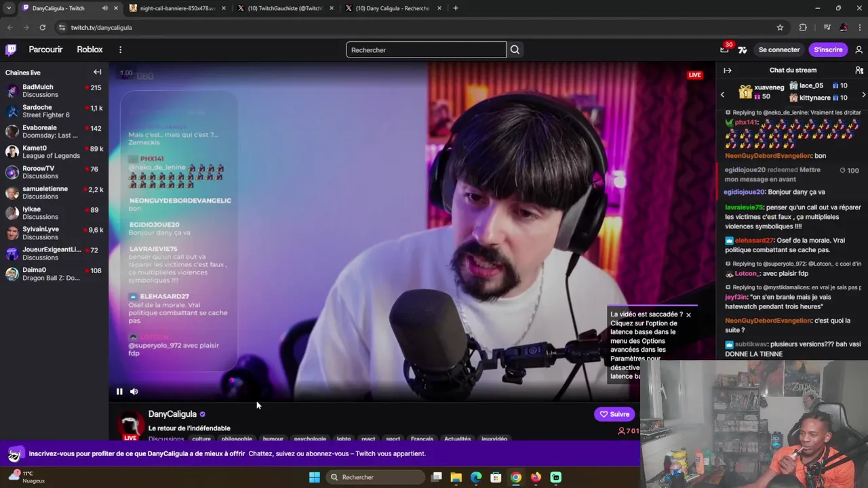Switch to Dany Caligula Recherche tab
The height and width of the screenshot is (488, 868).
[x=393, y=8]
